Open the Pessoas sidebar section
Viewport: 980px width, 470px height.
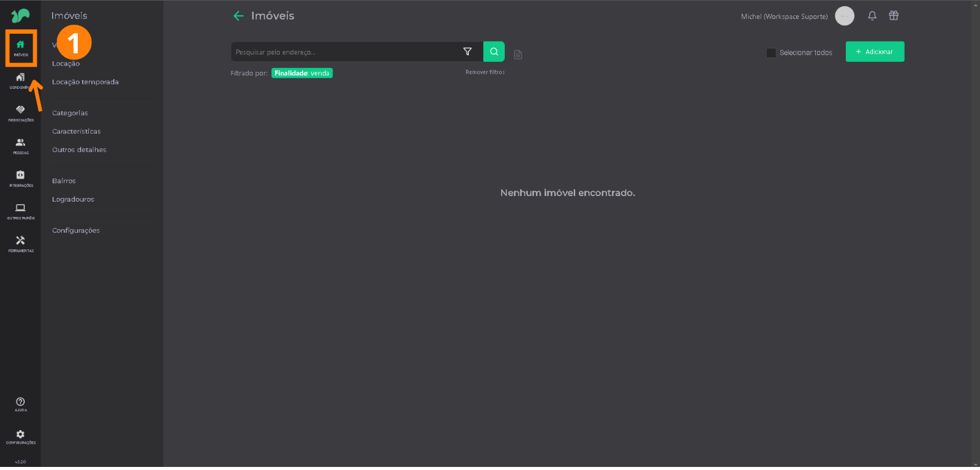[20, 146]
